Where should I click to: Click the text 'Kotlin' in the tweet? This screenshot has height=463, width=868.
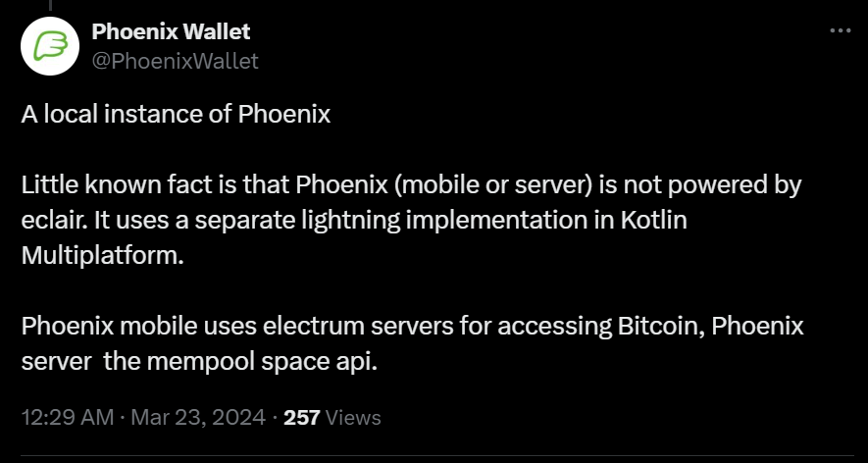tap(654, 221)
